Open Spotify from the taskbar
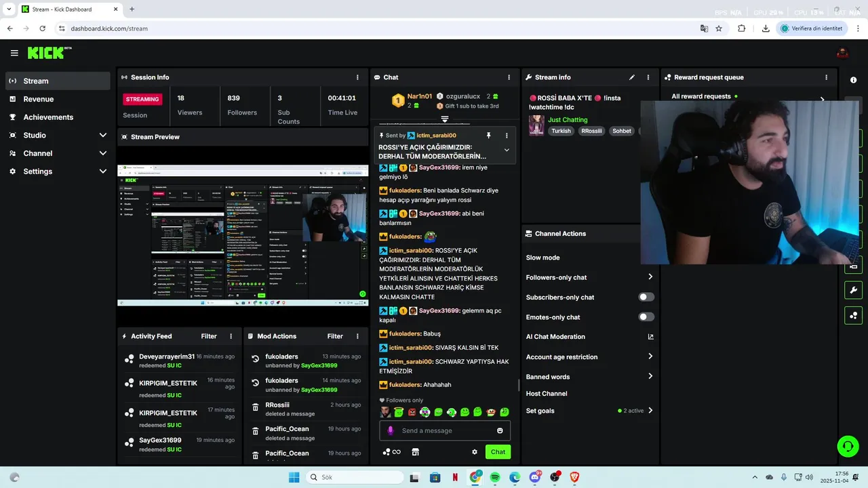This screenshot has height=488, width=868. pyautogui.click(x=495, y=477)
